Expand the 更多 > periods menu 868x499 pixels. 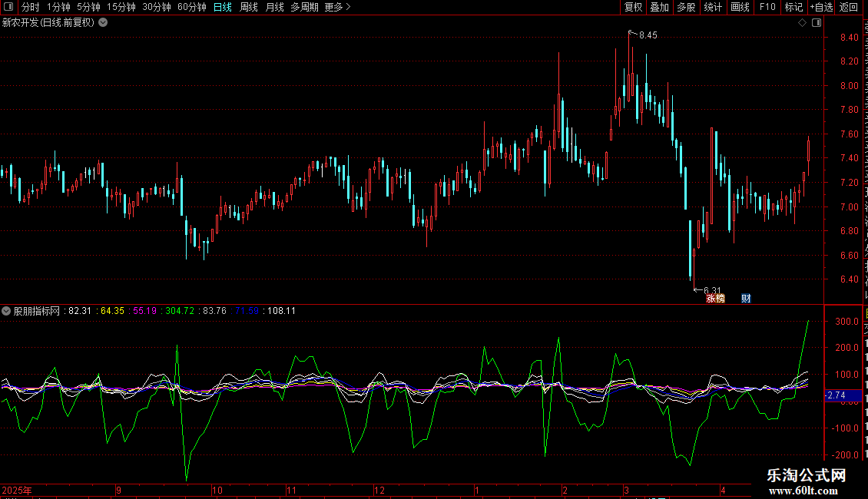coord(338,7)
